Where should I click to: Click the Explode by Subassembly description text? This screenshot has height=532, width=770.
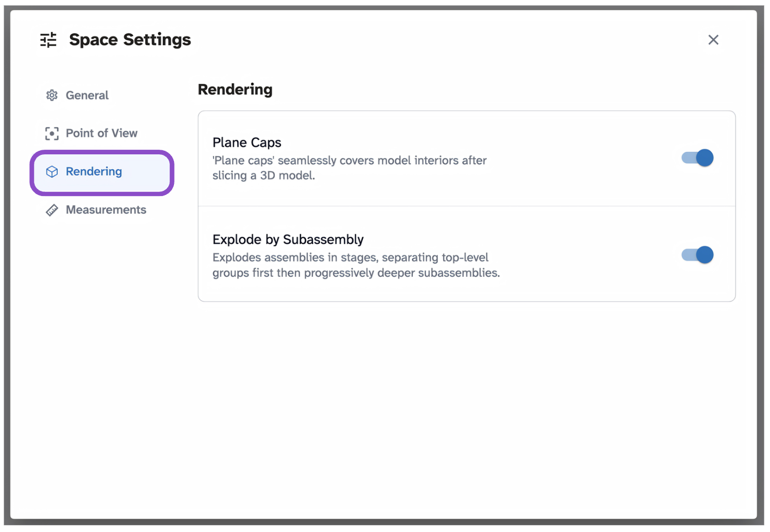(356, 265)
